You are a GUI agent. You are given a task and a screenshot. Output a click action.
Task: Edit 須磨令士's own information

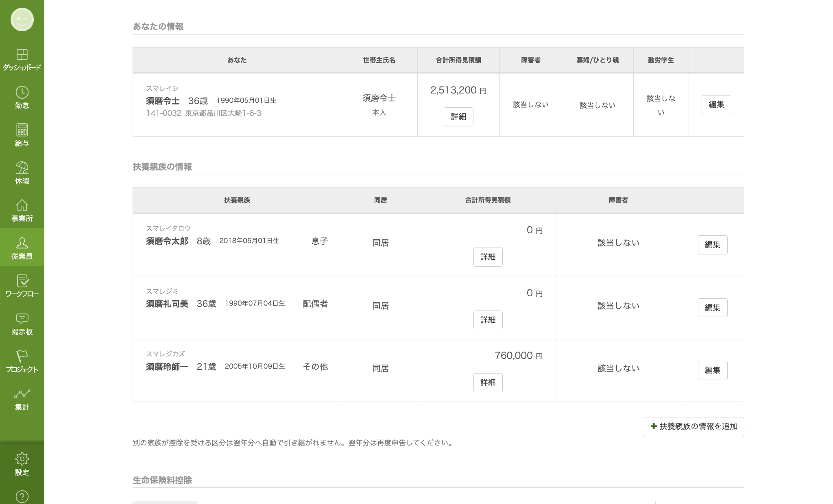716,105
